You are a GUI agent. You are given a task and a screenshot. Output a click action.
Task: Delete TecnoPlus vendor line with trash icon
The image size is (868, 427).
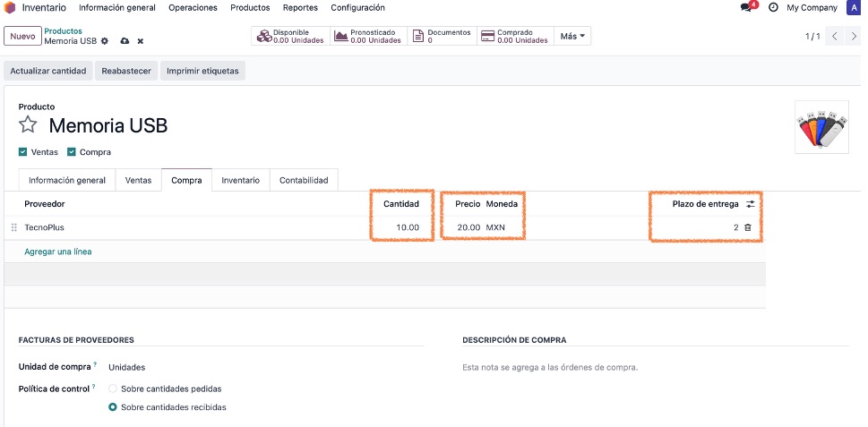(748, 227)
